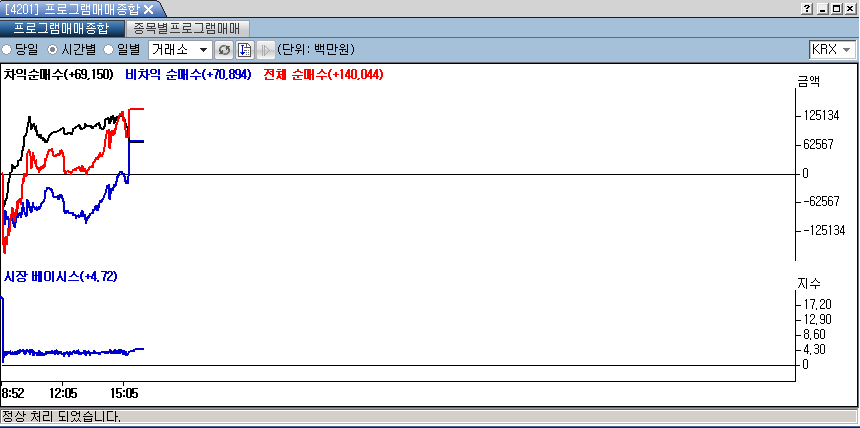
Task: Minimize the program trading window
Action: [822, 9]
